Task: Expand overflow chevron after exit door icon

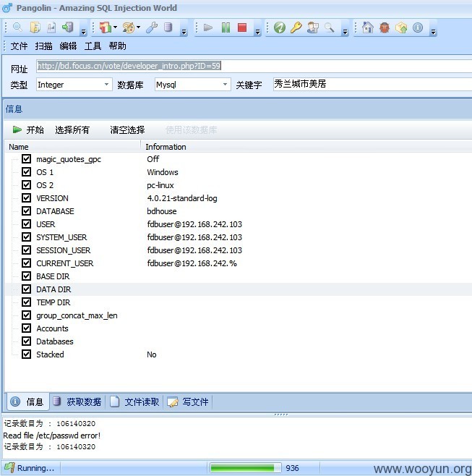Action: (83, 32)
